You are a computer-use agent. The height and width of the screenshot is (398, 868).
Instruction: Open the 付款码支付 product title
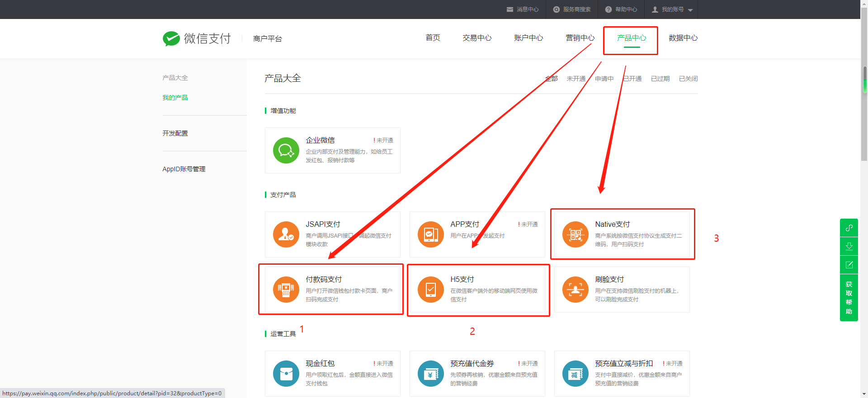point(324,279)
